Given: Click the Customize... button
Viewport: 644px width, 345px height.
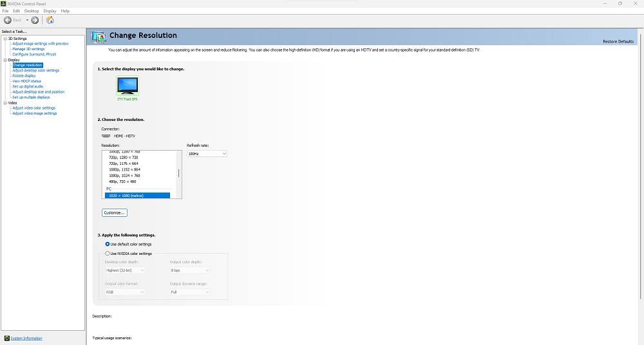Looking at the screenshot, I should click(x=115, y=212).
